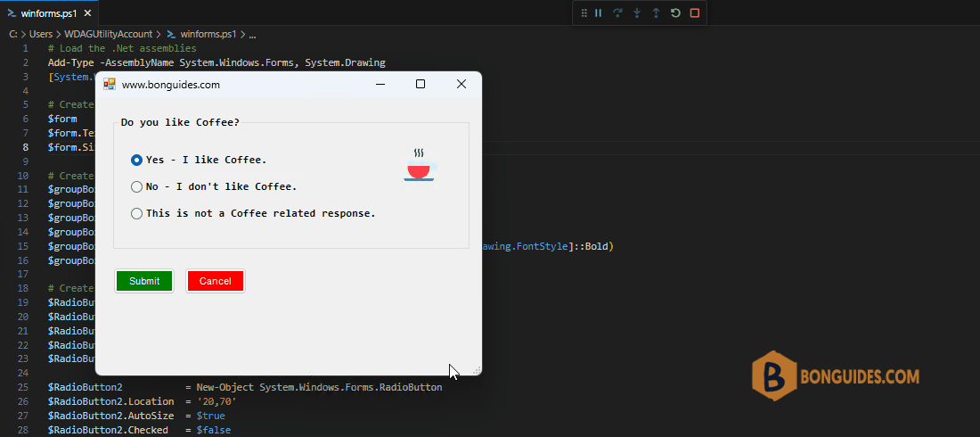Click the debug Step Into icon
The image size is (980, 437).
point(637,13)
